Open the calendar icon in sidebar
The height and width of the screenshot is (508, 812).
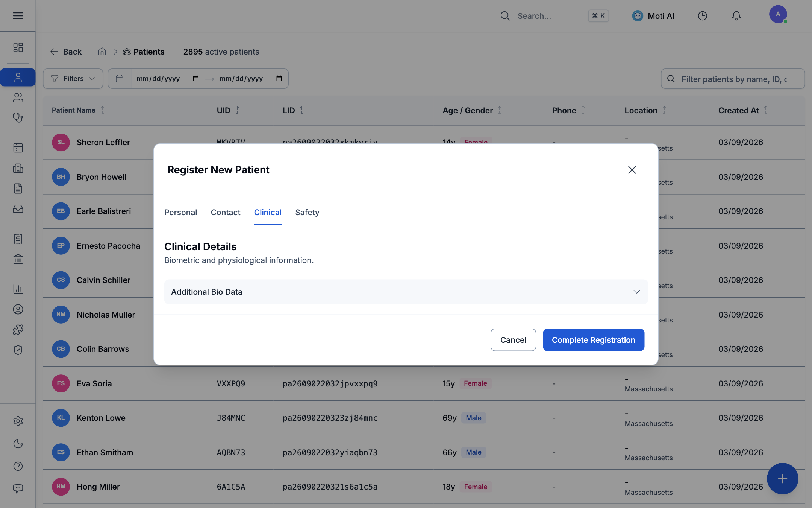click(x=18, y=148)
